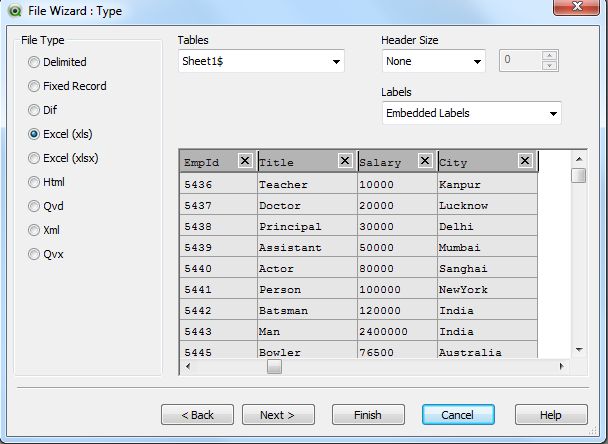Click the cell with EmpId 5440
Screen dimensions: 608x444
coord(218,268)
